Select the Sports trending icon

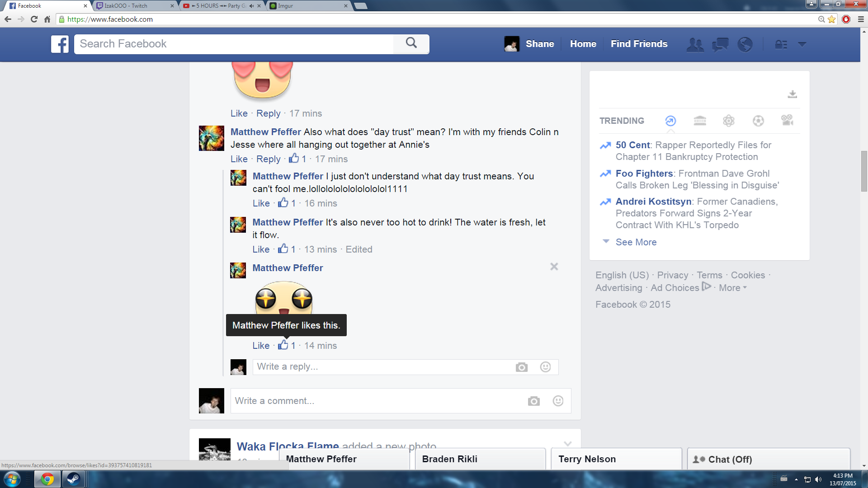[x=758, y=121]
